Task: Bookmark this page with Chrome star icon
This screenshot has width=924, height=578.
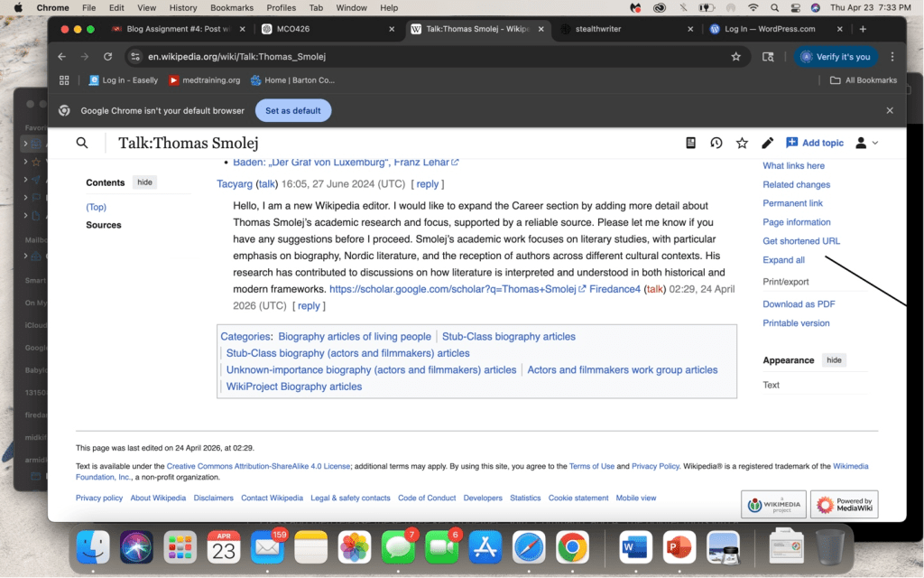Action: point(735,56)
